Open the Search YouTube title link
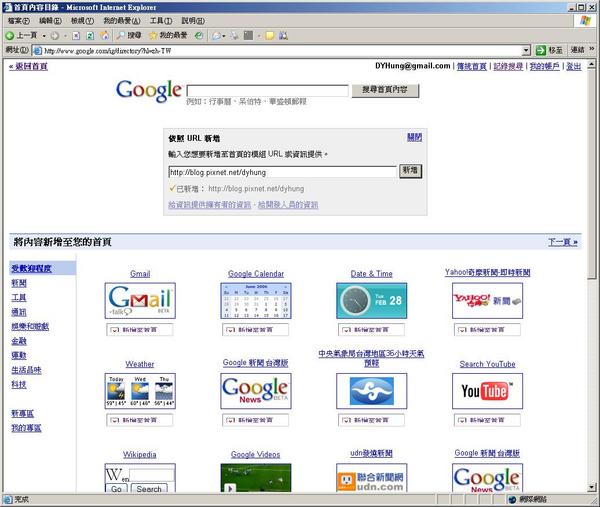Image resolution: width=600 pixels, height=507 pixels. pos(488,364)
